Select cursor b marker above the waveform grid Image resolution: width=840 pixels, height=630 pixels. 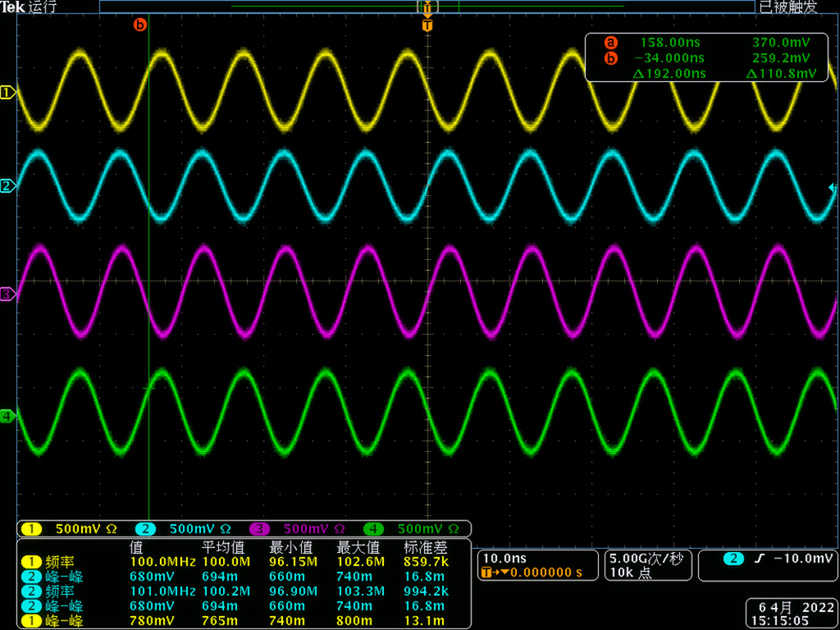click(139, 25)
